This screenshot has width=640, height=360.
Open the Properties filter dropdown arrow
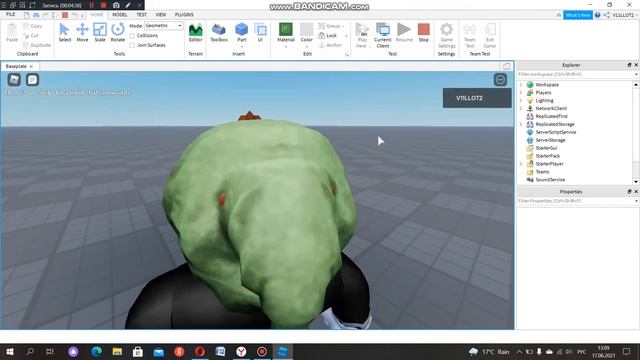coord(636,201)
